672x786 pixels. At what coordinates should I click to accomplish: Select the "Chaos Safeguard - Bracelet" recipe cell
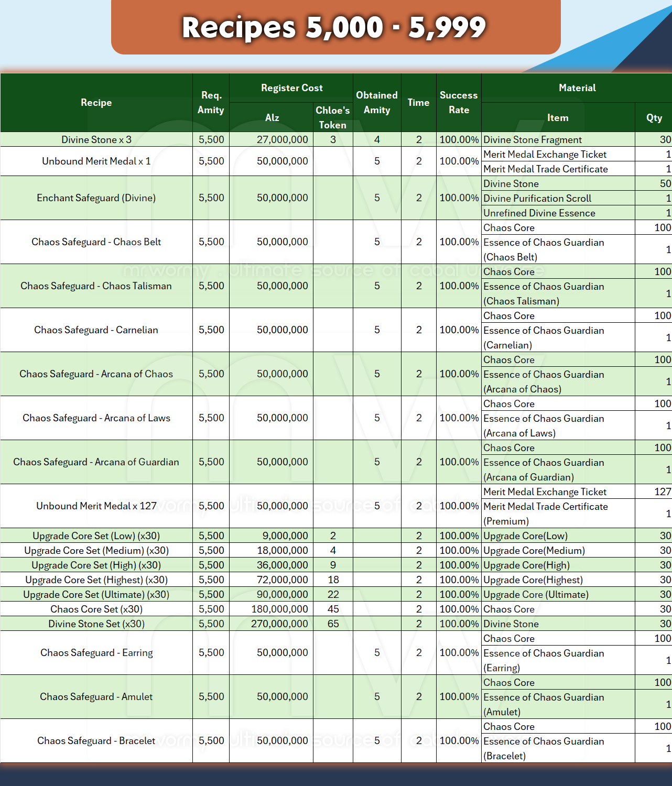click(x=96, y=741)
